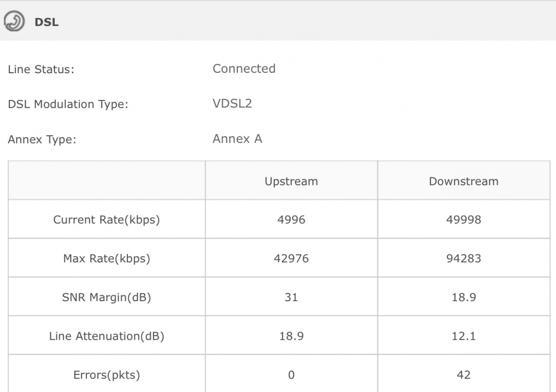Viewport: 556px width, 392px height.
Task: Click upstream max rate value 42976
Action: (x=291, y=259)
